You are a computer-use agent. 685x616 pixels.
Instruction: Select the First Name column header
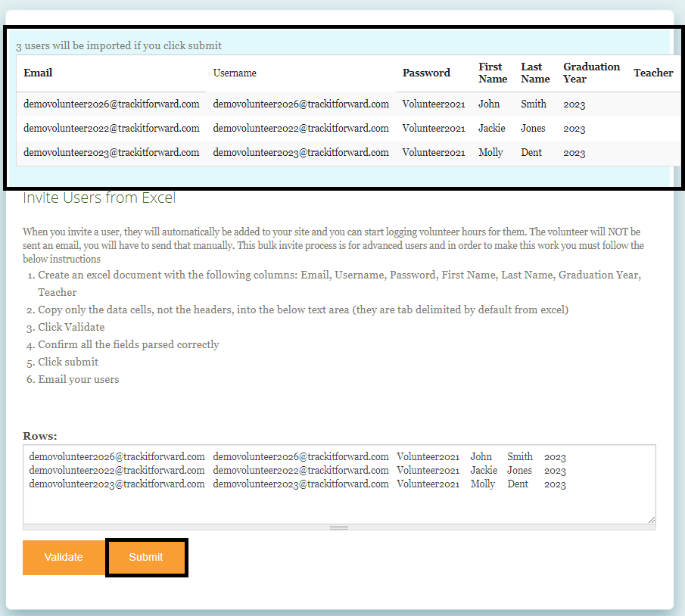[493, 73]
